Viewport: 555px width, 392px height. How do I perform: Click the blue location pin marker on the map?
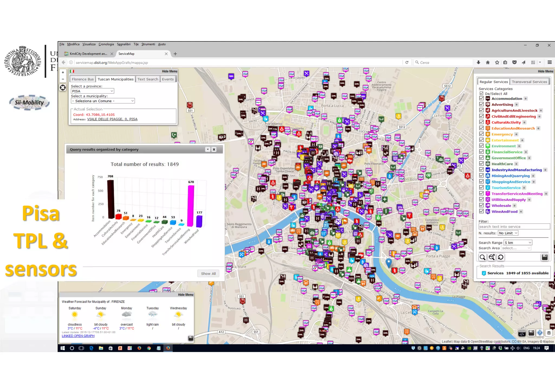pos(389,262)
